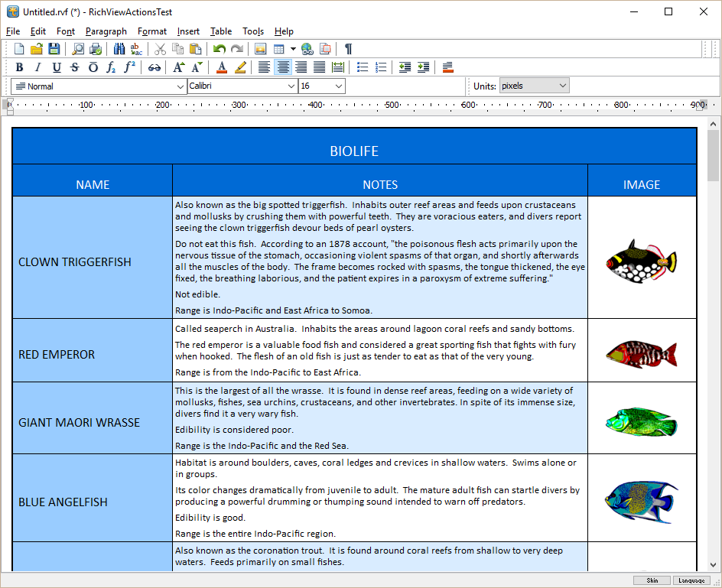
Task: Click the Print icon
Action: point(96,49)
